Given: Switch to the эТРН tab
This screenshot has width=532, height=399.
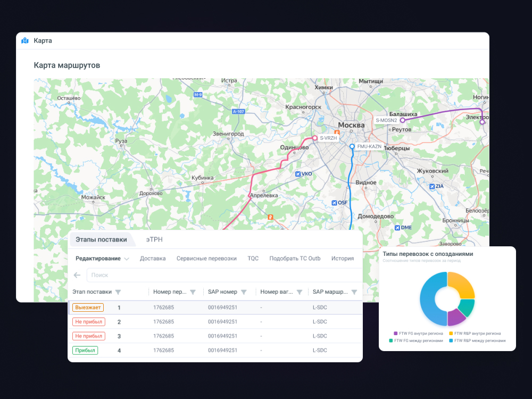Looking at the screenshot, I should pos(154,239).
